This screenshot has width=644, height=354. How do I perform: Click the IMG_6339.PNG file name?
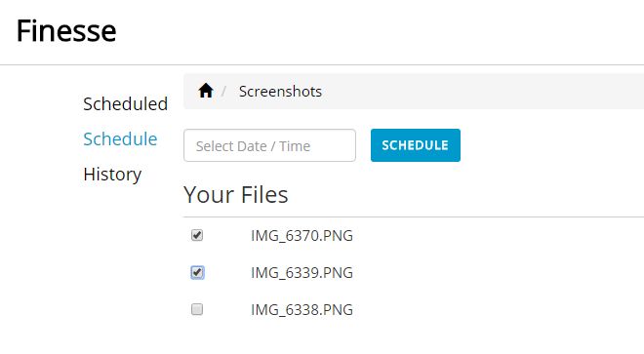[302, 273]
